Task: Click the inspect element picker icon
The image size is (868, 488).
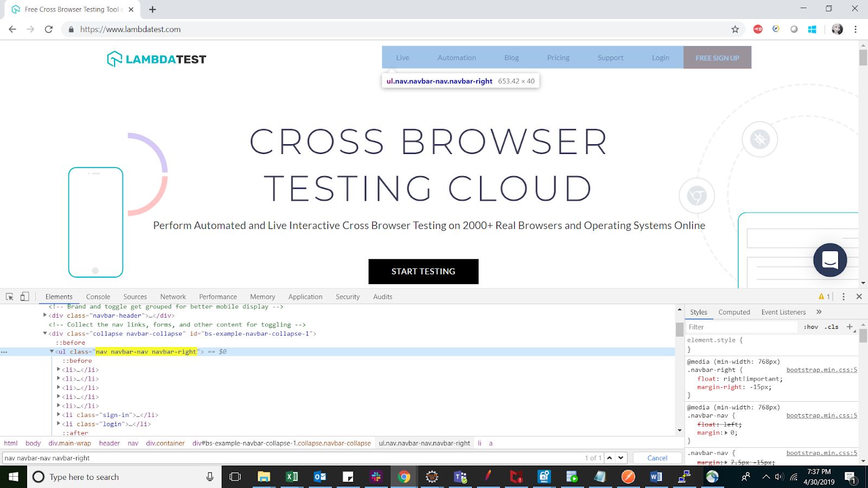Action: pyautogui.click(x=9, y=297)
